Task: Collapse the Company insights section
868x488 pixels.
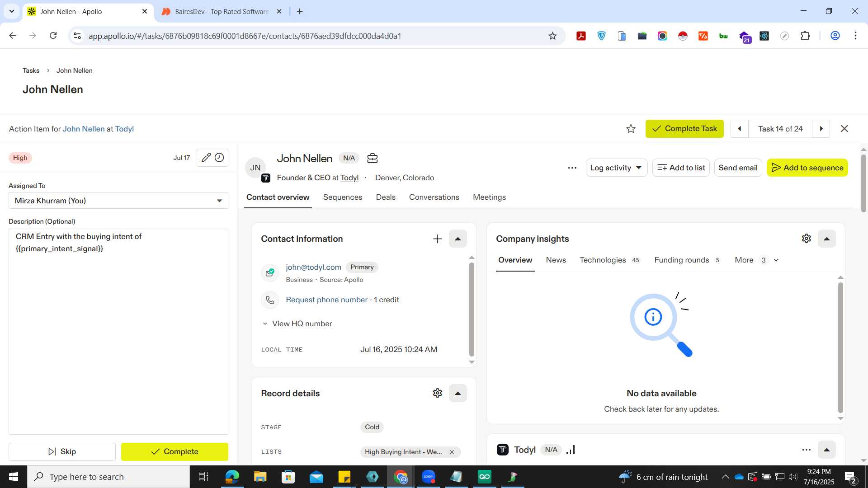Action: [x=826, y=239]
